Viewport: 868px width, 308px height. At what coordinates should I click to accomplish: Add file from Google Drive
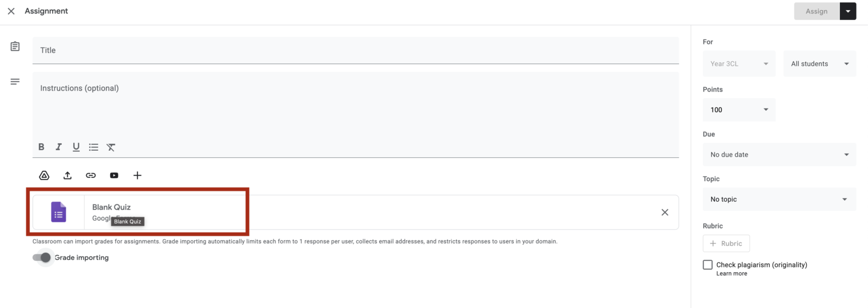point(44,175)
